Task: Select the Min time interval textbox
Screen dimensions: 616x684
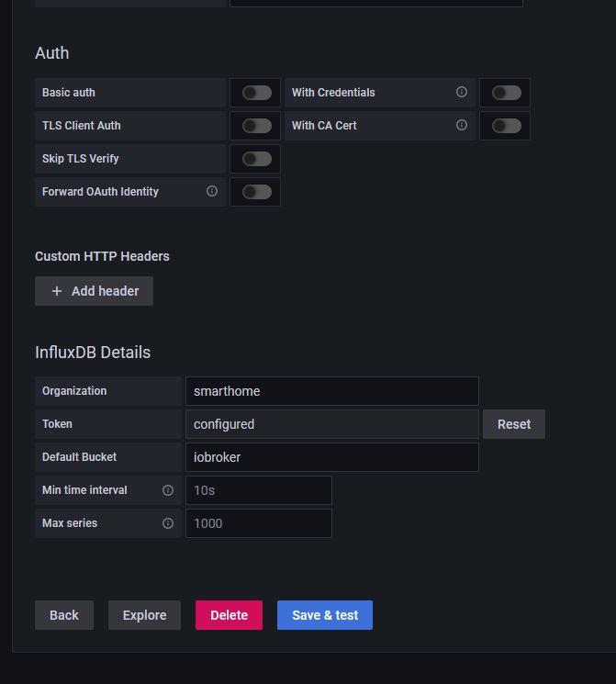Action: point(258,490)
